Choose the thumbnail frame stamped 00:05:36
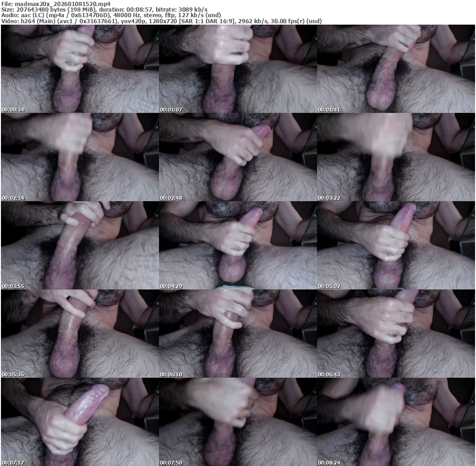The image size is (476, 466). pyautogui.click(x=80, y=334)
